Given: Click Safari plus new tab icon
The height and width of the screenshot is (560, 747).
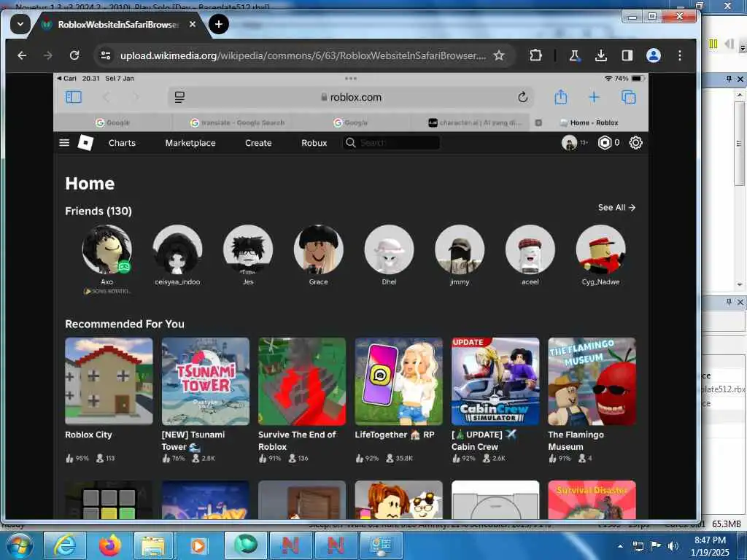Looking at the screenshot, I should point(594,98).
